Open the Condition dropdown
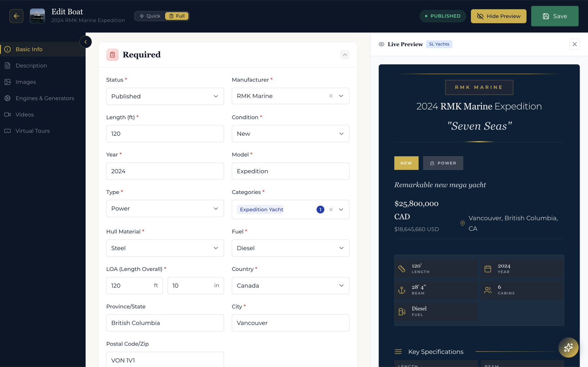The image size is (588, 367). click(290, 134)
